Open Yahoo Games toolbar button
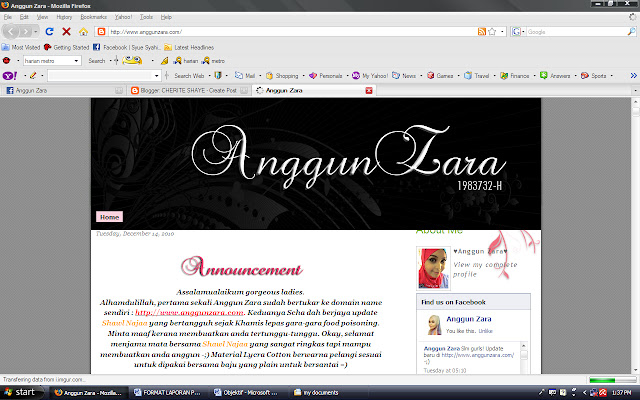The height and width of the screenshot is (400, 640). click(440, 76)
